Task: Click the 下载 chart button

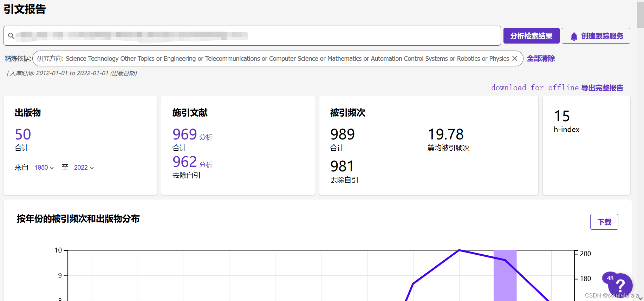Action: [604, 222]
